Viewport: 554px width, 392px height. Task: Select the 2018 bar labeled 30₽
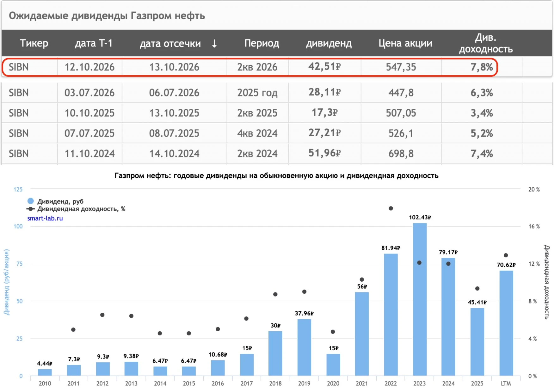pyautogui.click(x=275, y=353)
